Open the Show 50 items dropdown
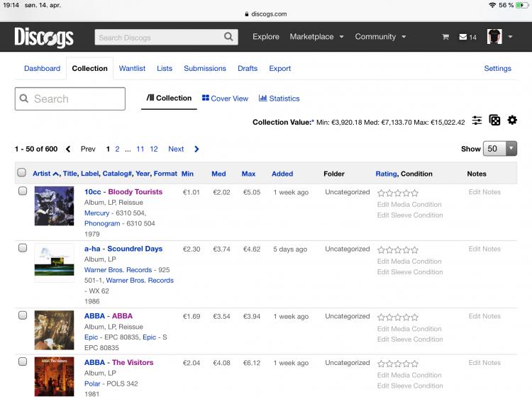532x399 pixels. 500,149
